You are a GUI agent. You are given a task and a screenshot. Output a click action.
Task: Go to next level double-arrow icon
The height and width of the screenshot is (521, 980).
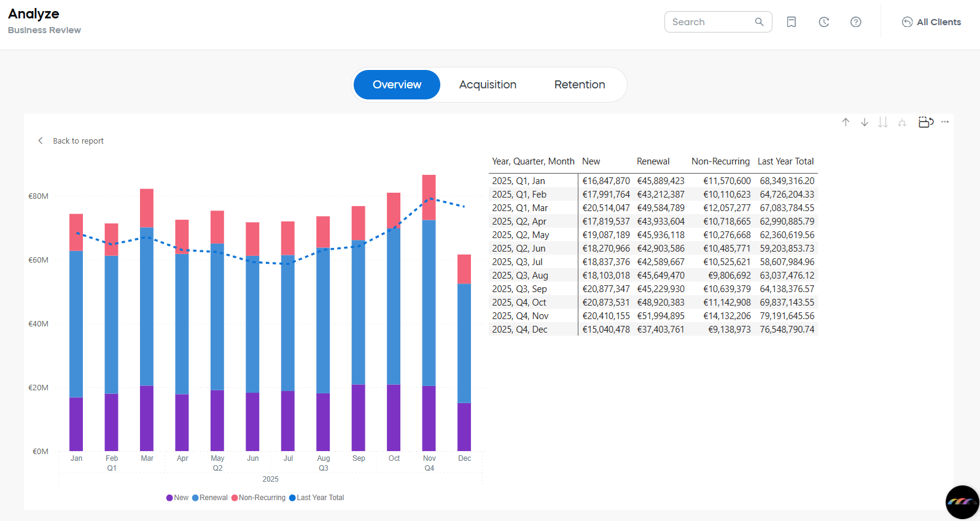point(883,122)
